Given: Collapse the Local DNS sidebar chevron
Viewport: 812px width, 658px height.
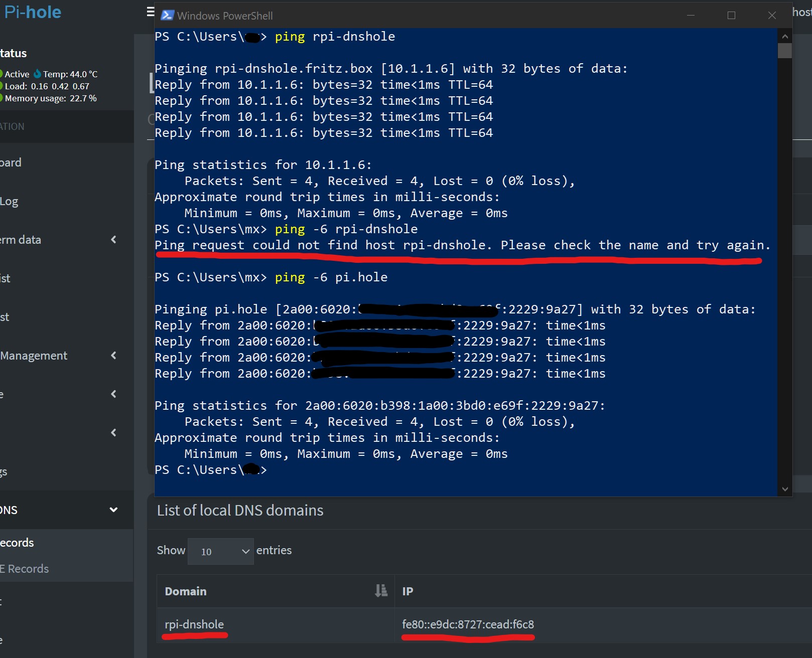Looking at the screenshot, I should [113, 510].
